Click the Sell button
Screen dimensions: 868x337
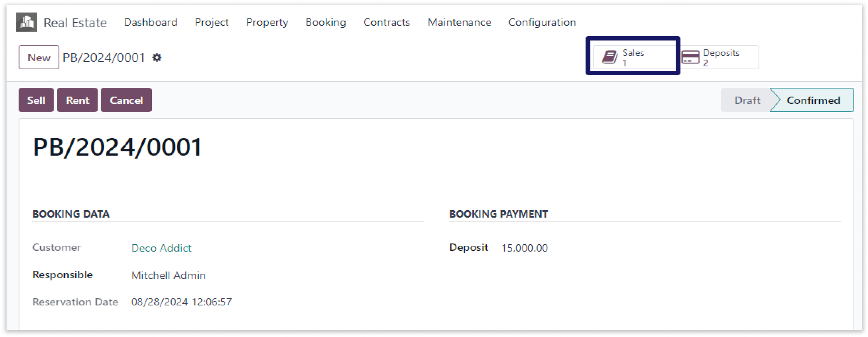pyautogui.click(x=36, y=100)
